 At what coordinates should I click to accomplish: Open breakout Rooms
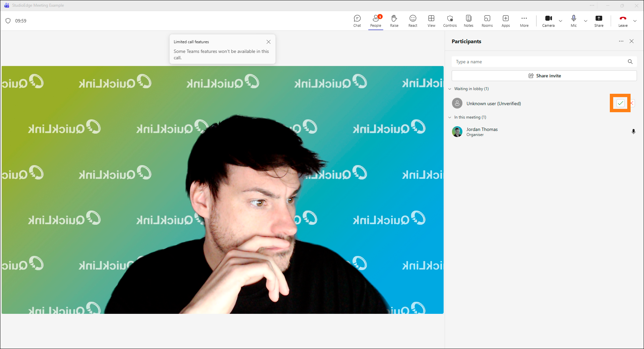[487, 21]
